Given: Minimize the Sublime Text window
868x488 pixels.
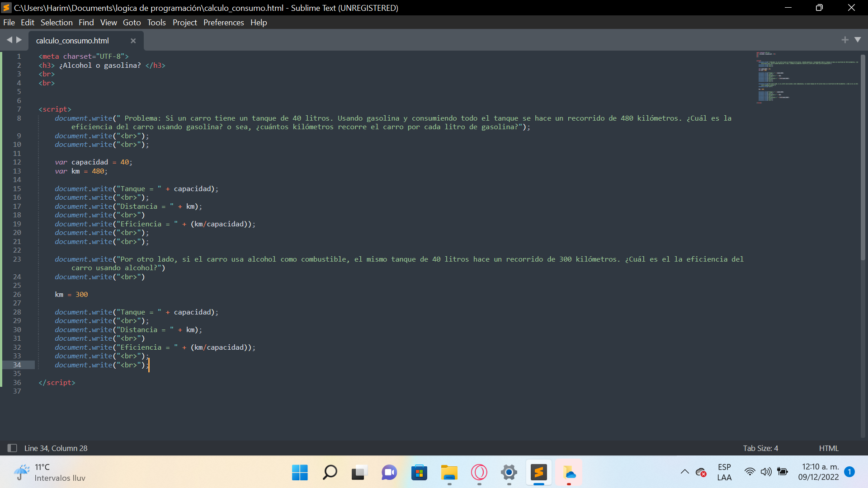Looking at the screenshot, I should pyautogui.click(x=788, y=8).
